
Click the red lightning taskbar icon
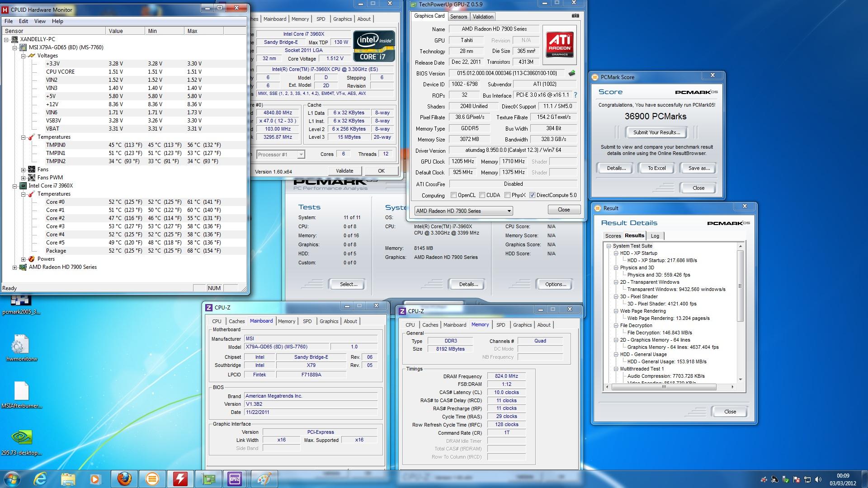180,479
